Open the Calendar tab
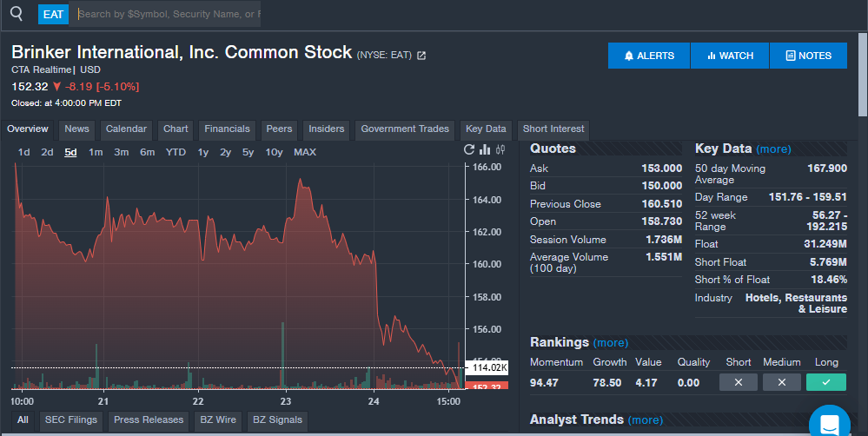This screenshot has height=436, width=868. click(126, 129)
